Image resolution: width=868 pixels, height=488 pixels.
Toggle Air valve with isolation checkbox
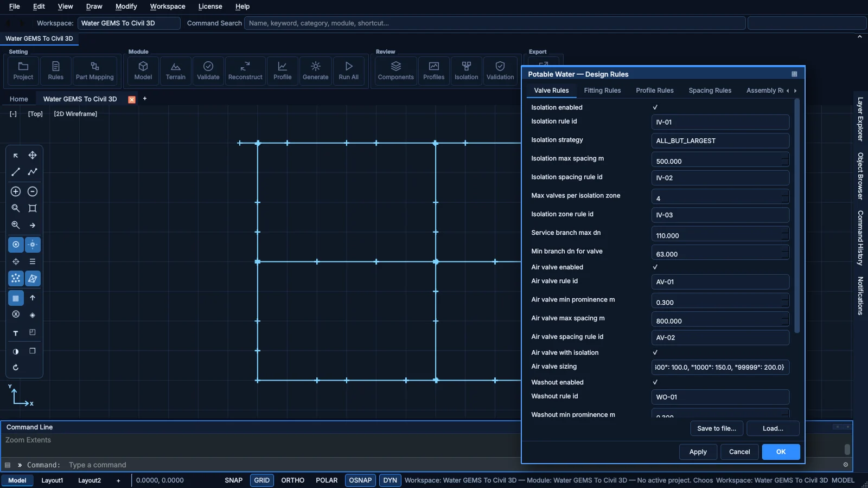(655, 352)
